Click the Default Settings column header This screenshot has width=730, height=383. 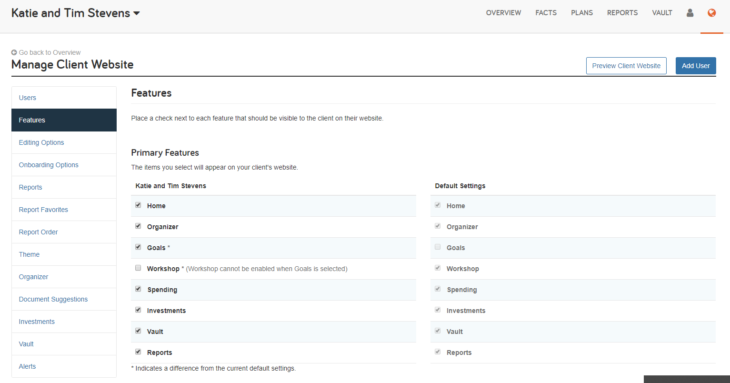[x=460, y=186]
